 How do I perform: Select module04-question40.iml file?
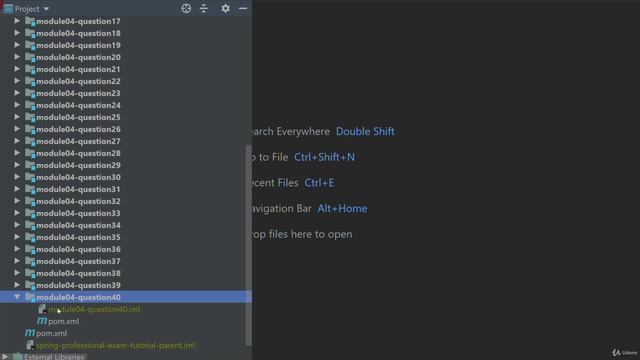coord(94,309)
